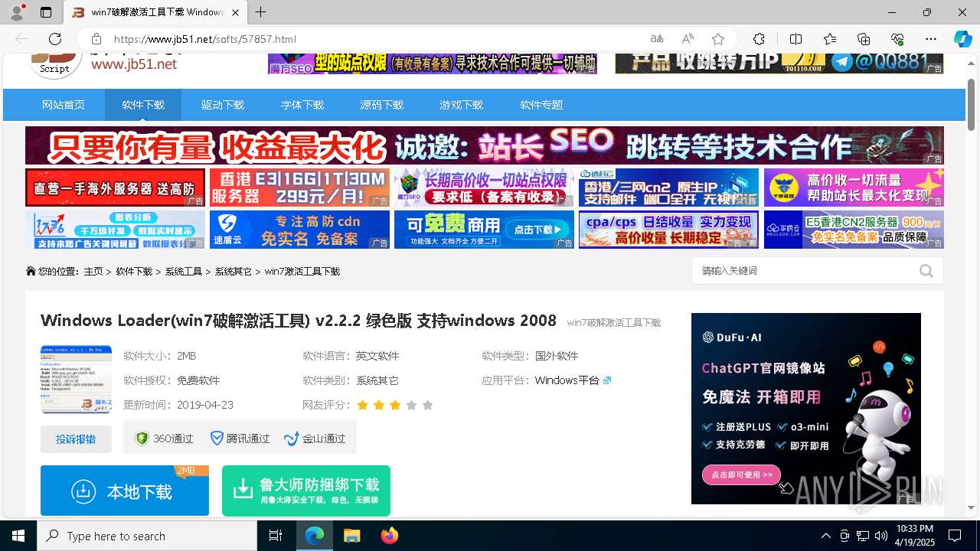Screen dimensions: 980x551
Task: Open favorites list icon
Action: pos(830,39)
